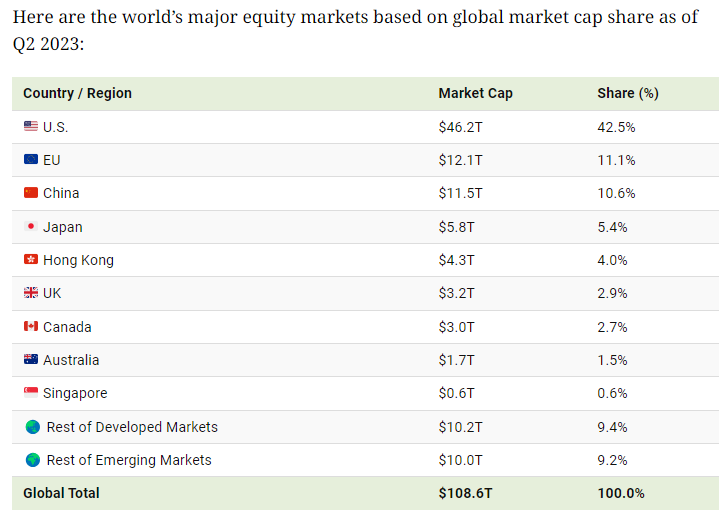
Task: Click the EU flag icon
Action: (x=31, y=160)
